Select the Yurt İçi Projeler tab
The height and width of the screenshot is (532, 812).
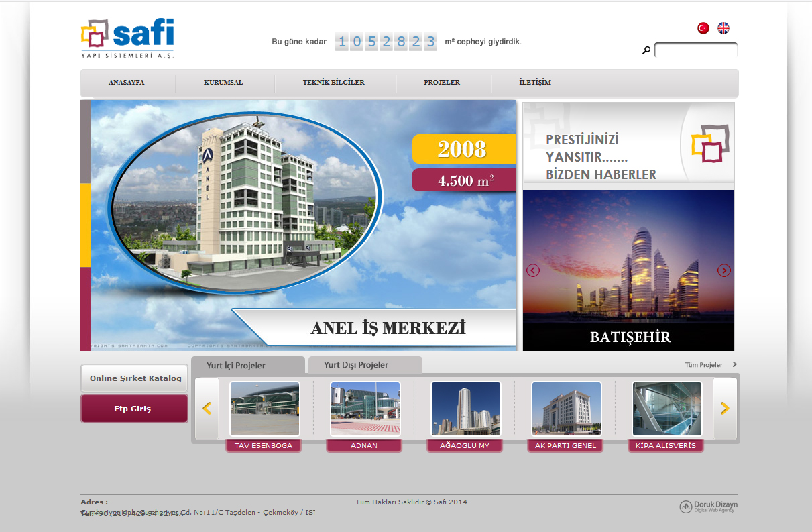248,366
